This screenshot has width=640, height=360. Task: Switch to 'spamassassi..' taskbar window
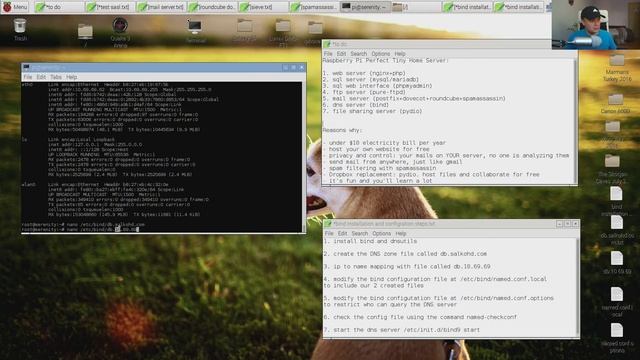point(314,7)
